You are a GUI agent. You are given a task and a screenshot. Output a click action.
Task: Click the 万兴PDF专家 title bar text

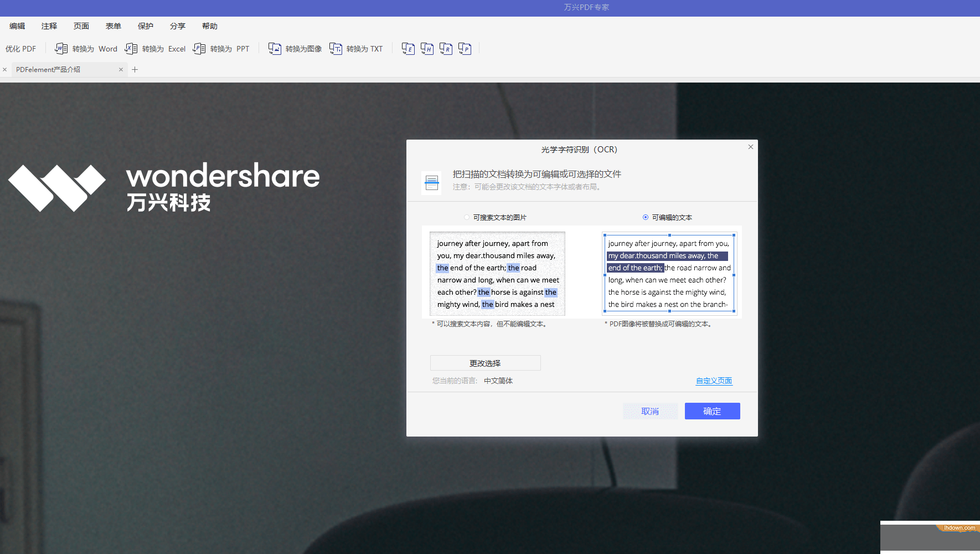click(x=586, y=7)
